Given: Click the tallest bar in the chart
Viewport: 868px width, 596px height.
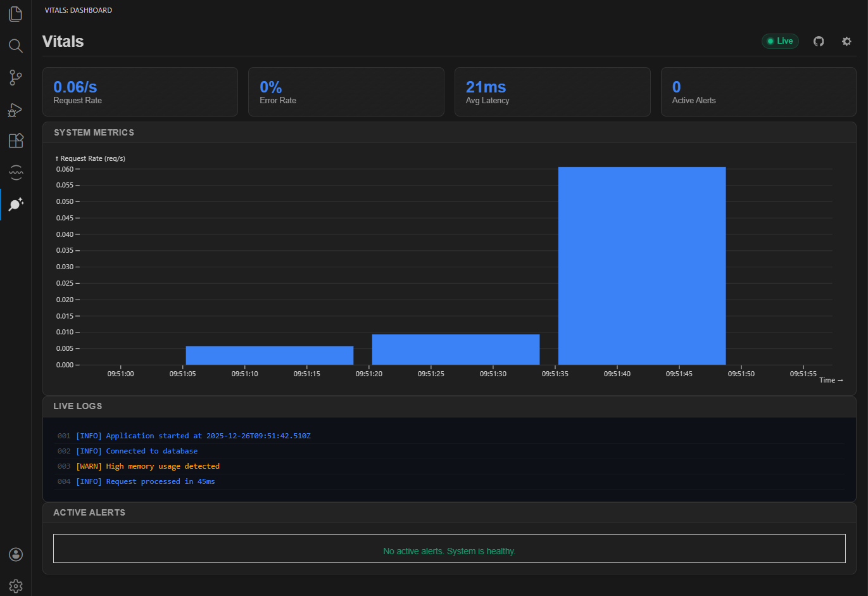Looking at the screenshot, I should tap(641, 265).
